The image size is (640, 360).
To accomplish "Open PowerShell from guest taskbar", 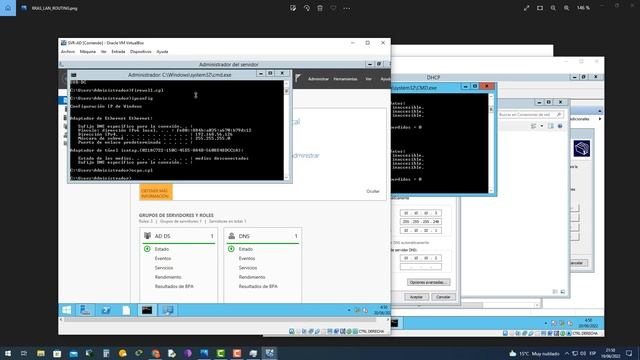I will (106, 310).
